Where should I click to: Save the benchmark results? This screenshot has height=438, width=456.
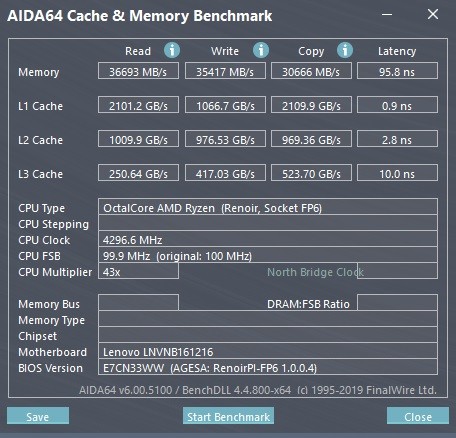point(38,416)
